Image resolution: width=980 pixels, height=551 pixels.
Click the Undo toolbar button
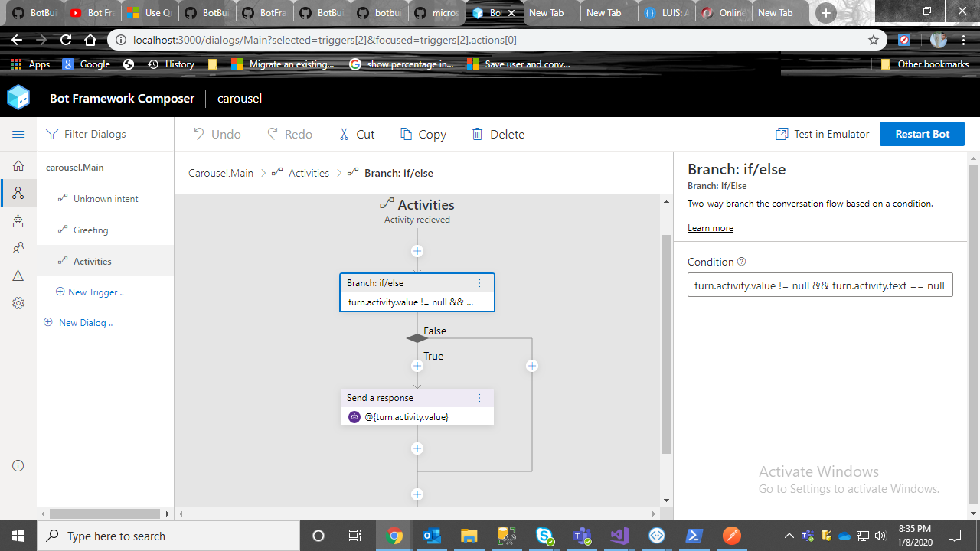tap(217, 134)
